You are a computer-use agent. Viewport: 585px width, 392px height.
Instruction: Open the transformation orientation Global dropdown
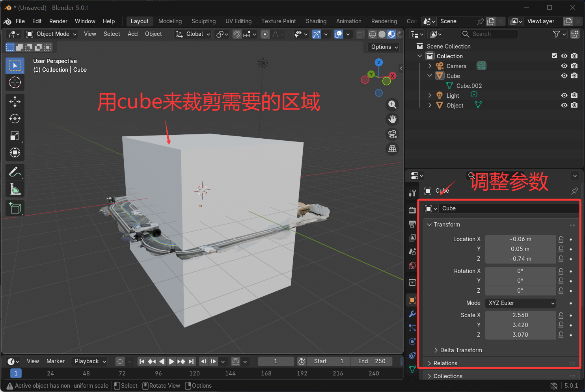tap(193, 34)
